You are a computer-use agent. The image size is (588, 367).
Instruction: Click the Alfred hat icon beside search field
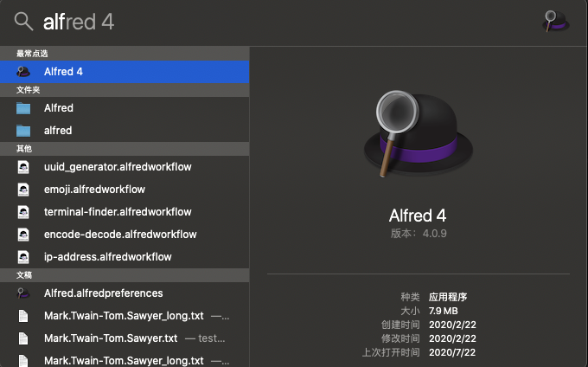(x=556, y=21)
